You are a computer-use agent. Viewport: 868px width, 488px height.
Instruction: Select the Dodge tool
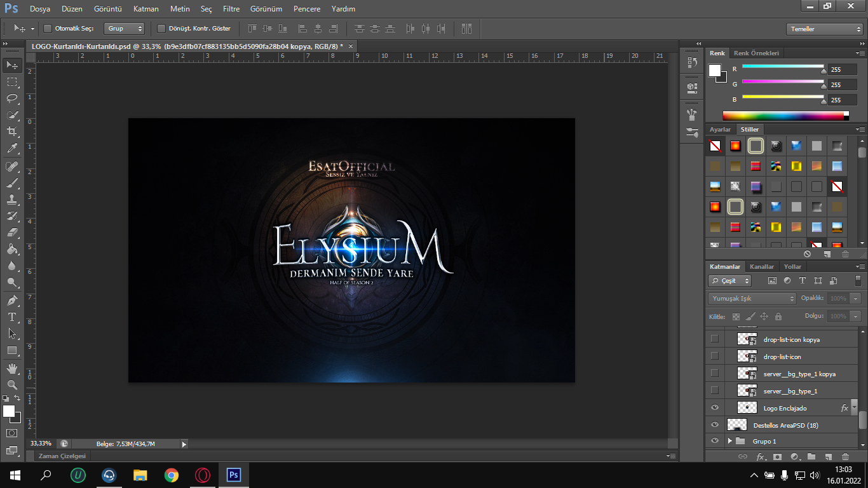12,282
